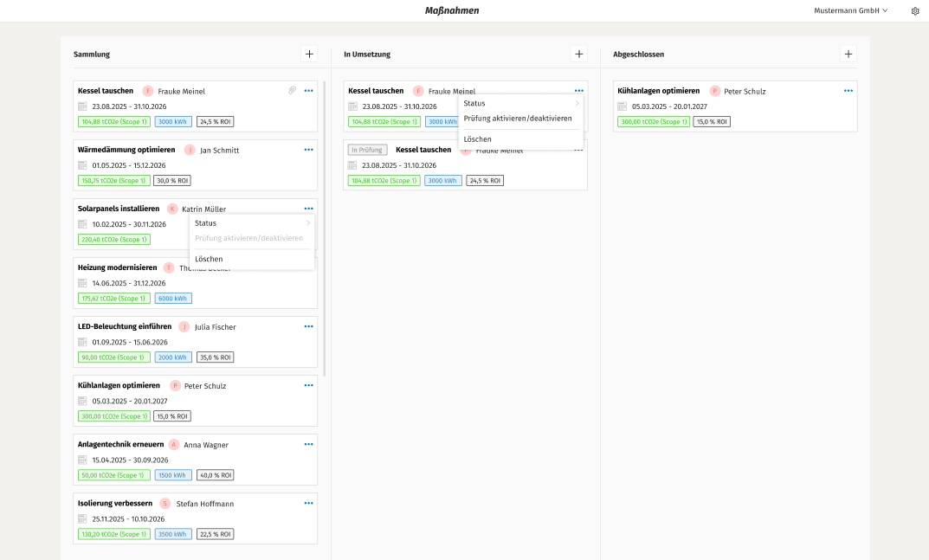Show more options for Isolierung verbessern card
The image size is (929, 560).
(308, 503)
